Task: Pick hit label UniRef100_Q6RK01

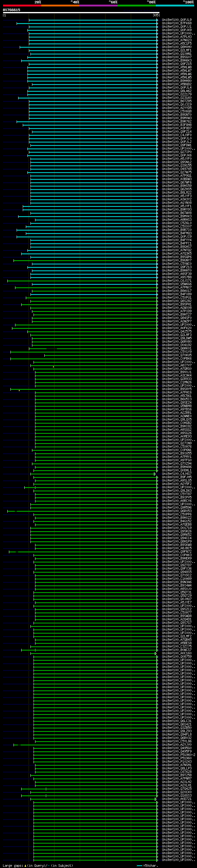Action: (177, 349)
